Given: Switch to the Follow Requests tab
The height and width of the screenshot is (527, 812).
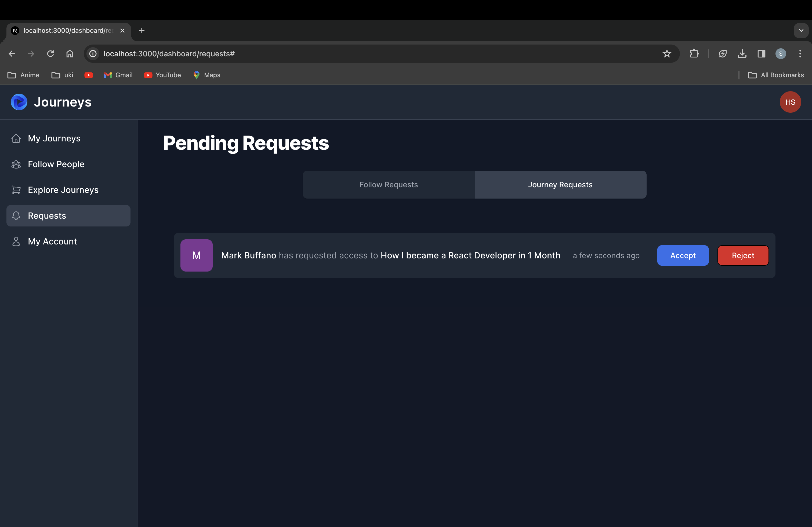Looking at the screenshot, I should point(388,185).
